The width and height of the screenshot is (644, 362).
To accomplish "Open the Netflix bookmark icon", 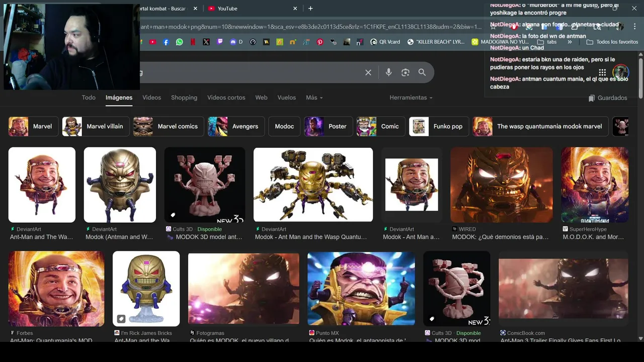I will coord(193,42).
